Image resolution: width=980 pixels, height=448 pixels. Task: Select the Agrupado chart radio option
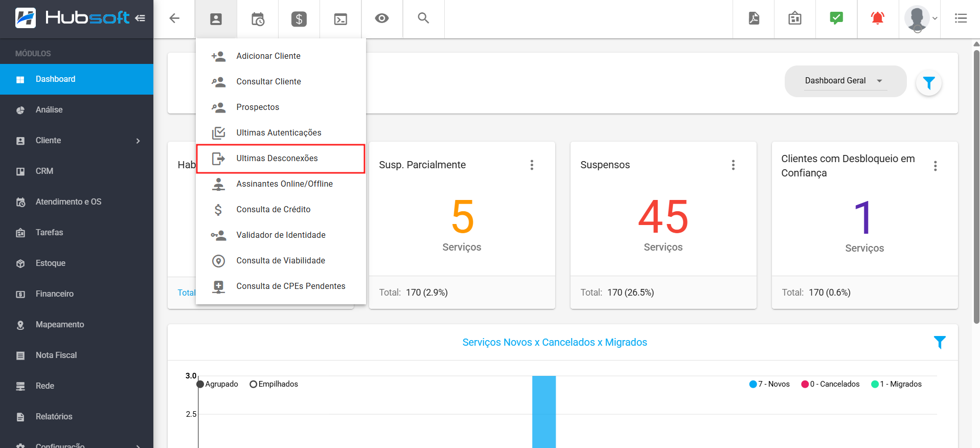coord(200,384)
